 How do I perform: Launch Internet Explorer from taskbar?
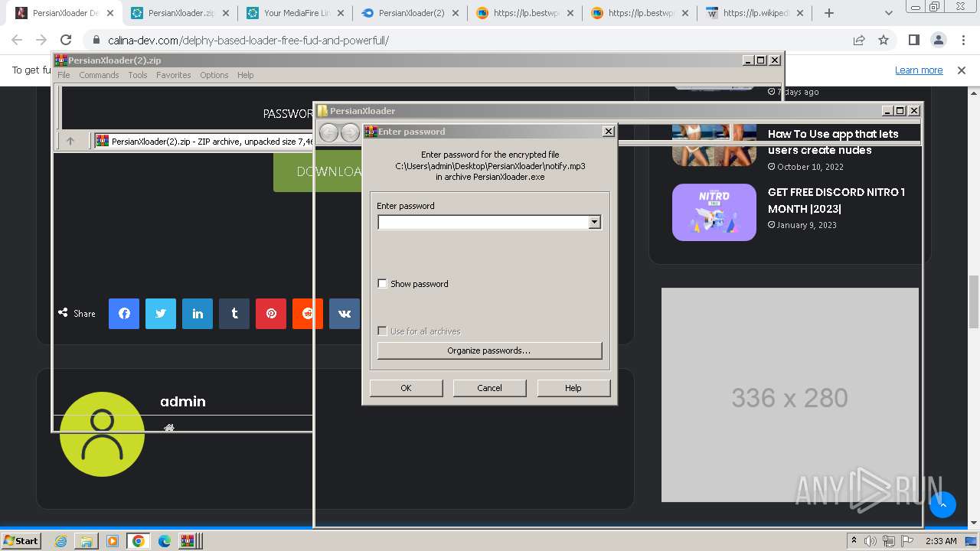coord(60,541)
